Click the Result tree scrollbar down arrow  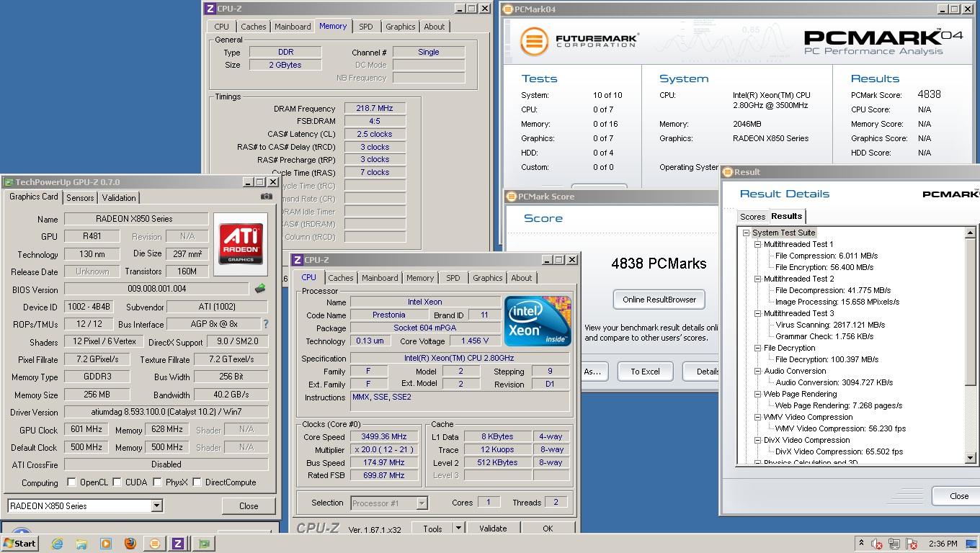point(970,457)
